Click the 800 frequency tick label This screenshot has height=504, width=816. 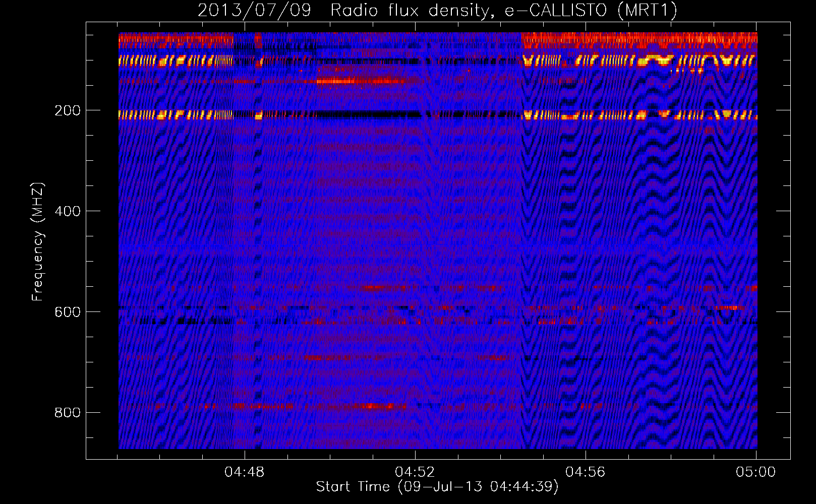tap(68, 413)
